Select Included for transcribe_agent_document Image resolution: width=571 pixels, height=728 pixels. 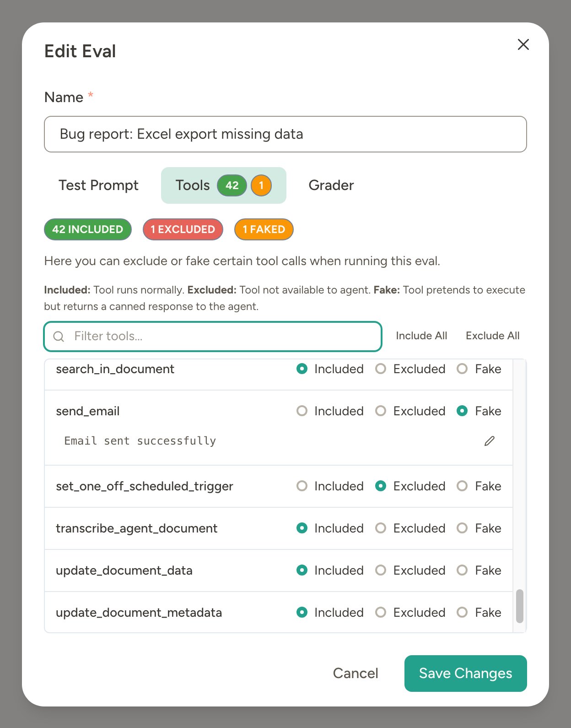[302, 528]
